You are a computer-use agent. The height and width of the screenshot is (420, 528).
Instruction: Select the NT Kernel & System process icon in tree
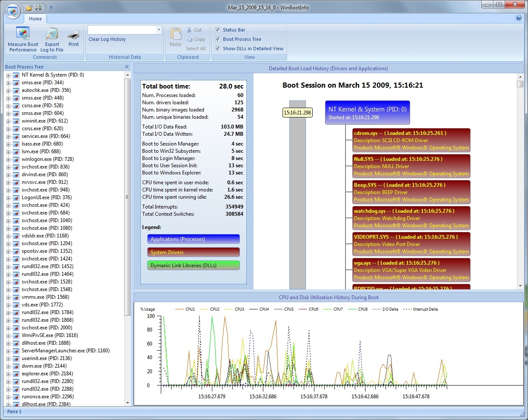(16, 75)
